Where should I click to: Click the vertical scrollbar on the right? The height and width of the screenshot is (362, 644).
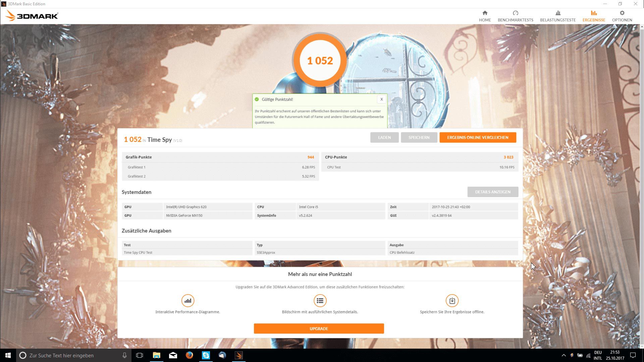642,186
